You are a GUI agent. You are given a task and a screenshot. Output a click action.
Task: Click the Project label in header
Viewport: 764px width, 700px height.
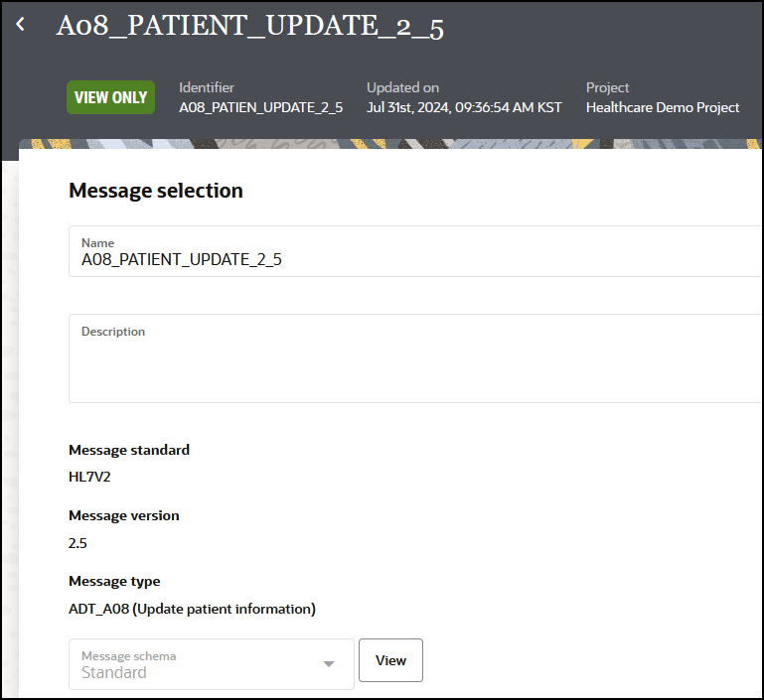pyautogui.click(x=608, y=87)
